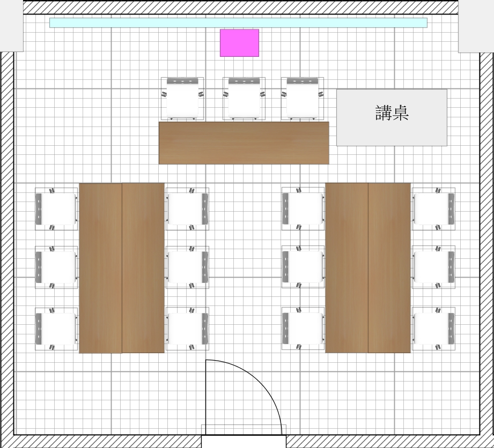494x448 pixels.
Task: Select the long horizontal front table
Action: coord(244,143)
